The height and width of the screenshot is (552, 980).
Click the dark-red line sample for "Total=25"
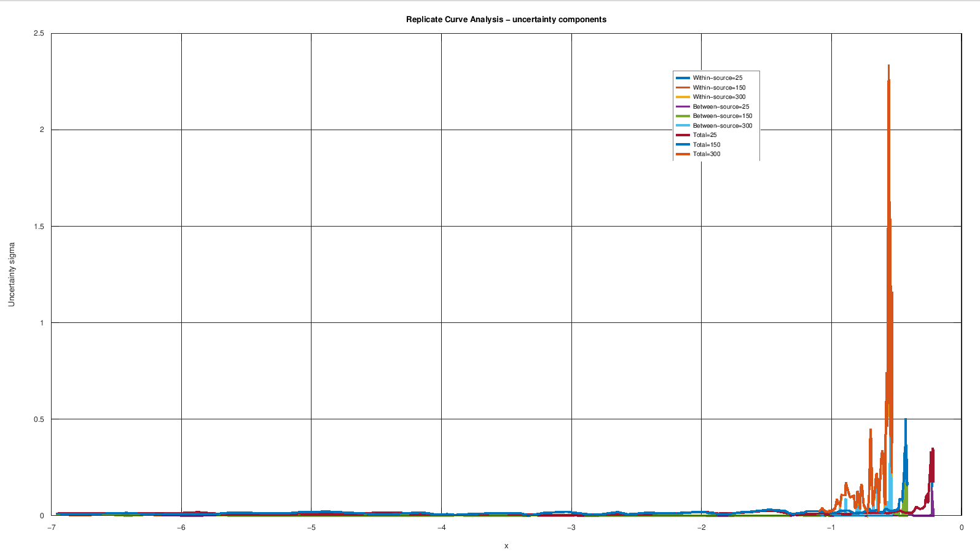683,135
